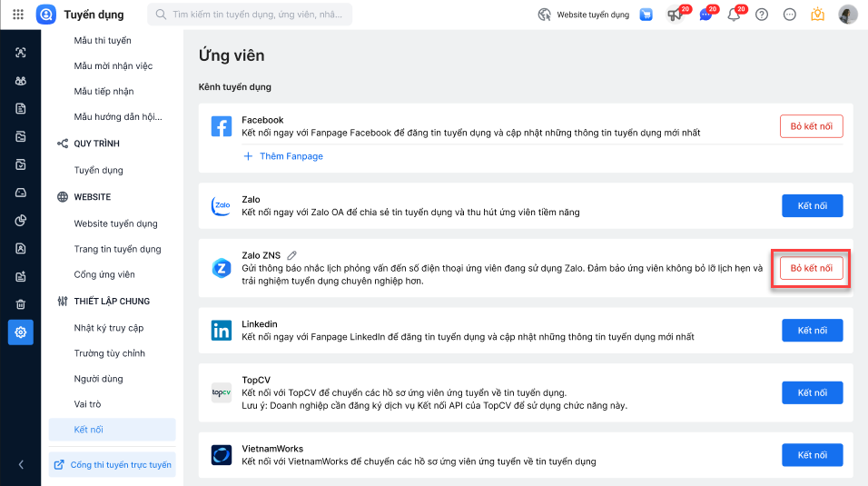Connect VietnamWorks with Kết nối button

pyautogui.click(x=812, y=455)
